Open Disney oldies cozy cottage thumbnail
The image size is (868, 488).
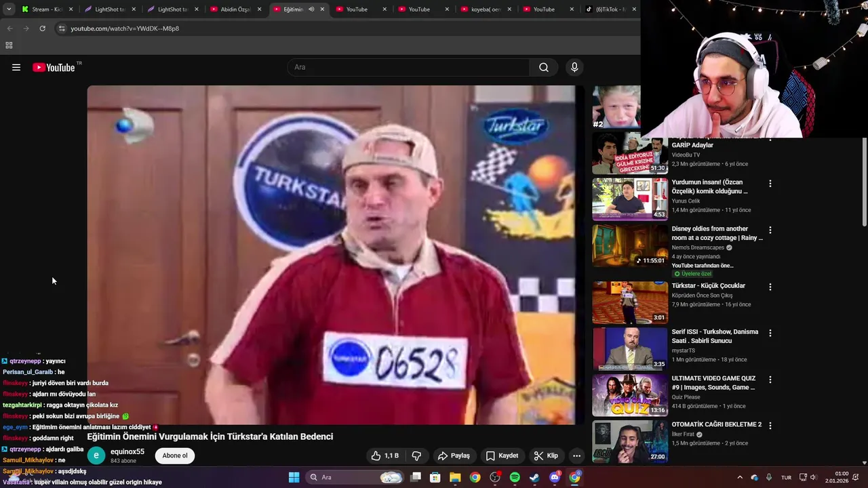(630, 245)
